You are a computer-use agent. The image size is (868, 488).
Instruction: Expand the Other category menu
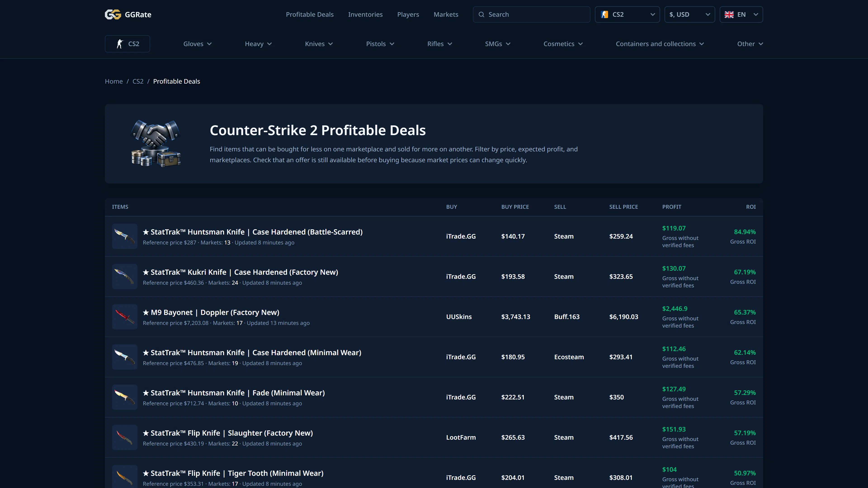coord(750,44)
